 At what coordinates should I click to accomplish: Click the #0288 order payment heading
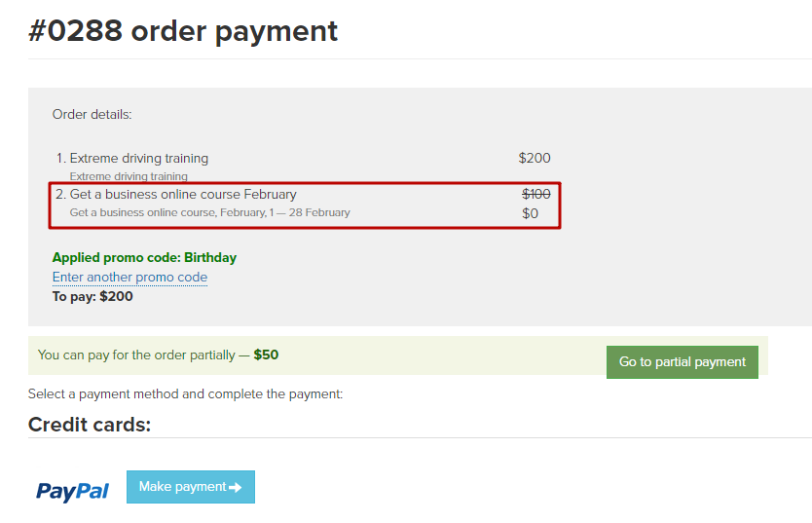[183, 31]
